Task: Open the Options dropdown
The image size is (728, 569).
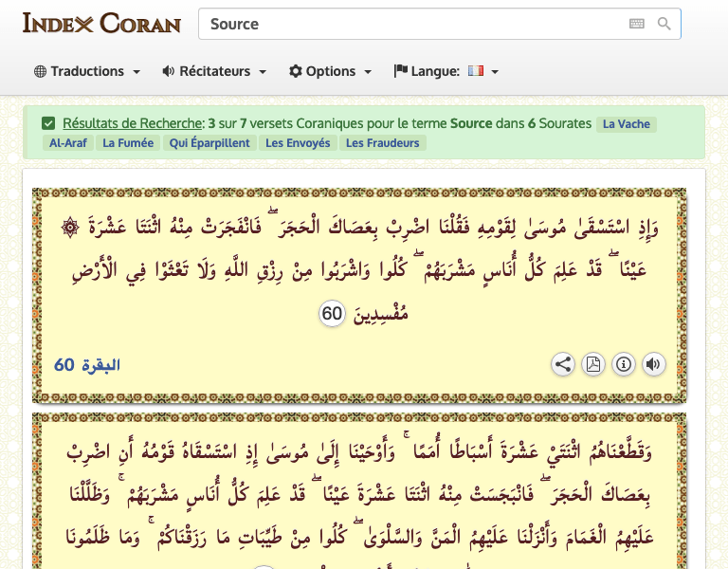Action: [x=331, y=71]
